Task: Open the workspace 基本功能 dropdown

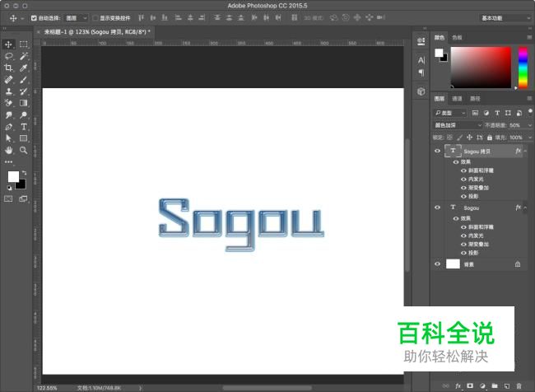Action: tap(505, 18)
